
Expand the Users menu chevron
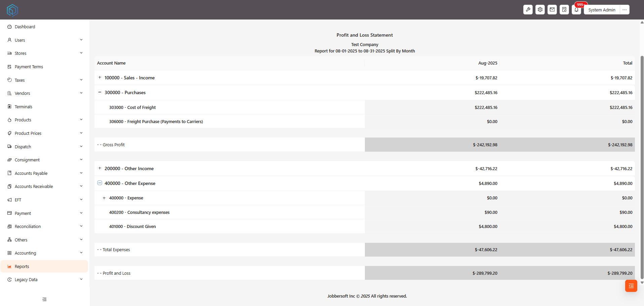click(x=81, y=40)
